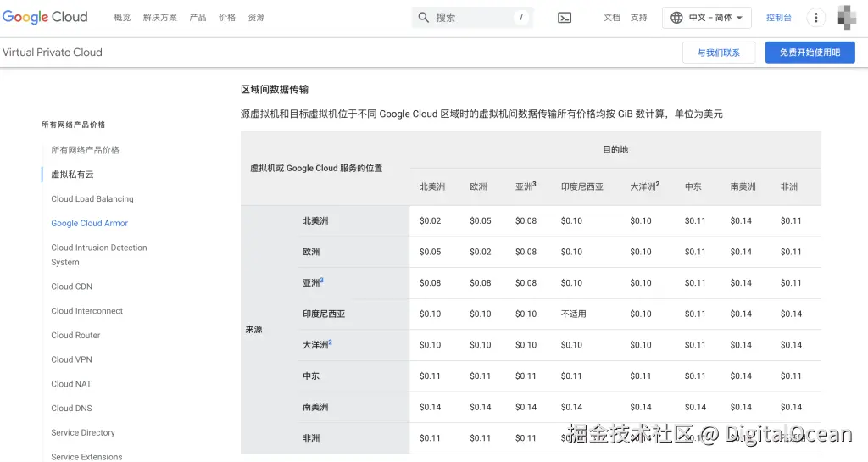Click the 不适用 cell in 印度尼西亚 row
Screen dimensions: 868x462
pos(574,314)
